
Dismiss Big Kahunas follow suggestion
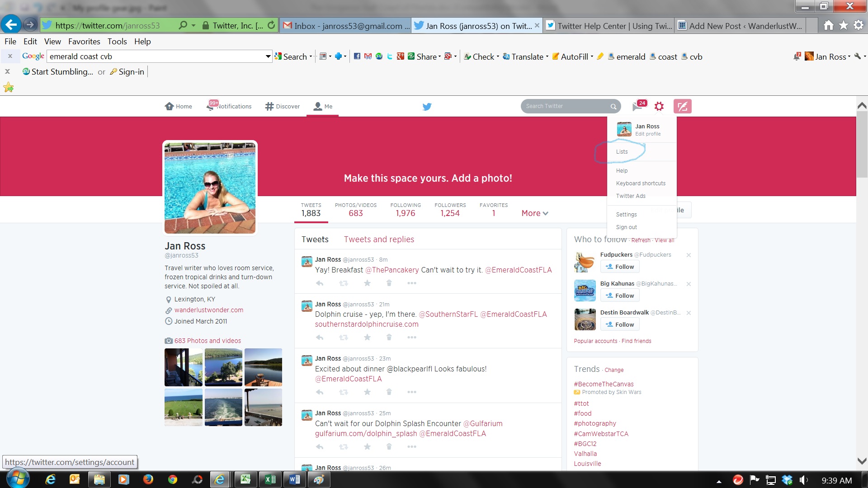pos(689,284)
